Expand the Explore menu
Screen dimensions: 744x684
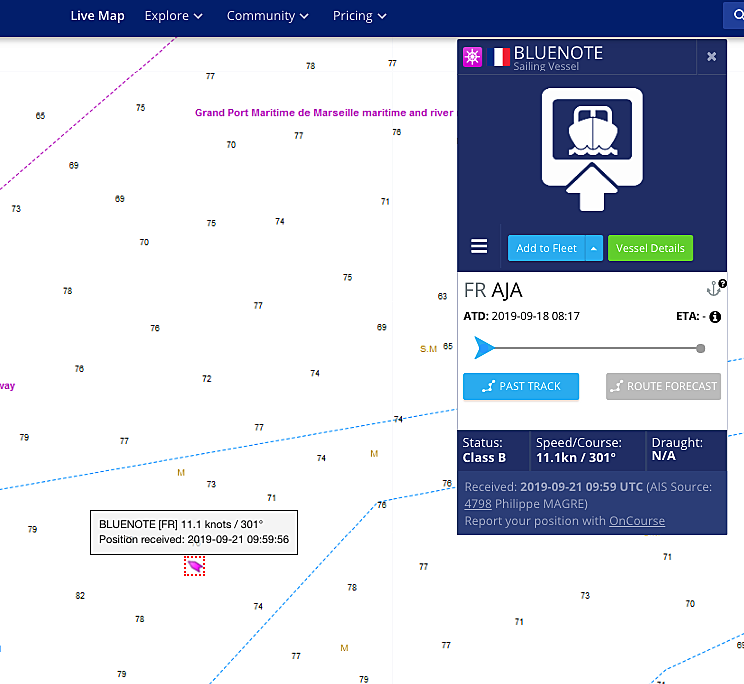(174, 16)
